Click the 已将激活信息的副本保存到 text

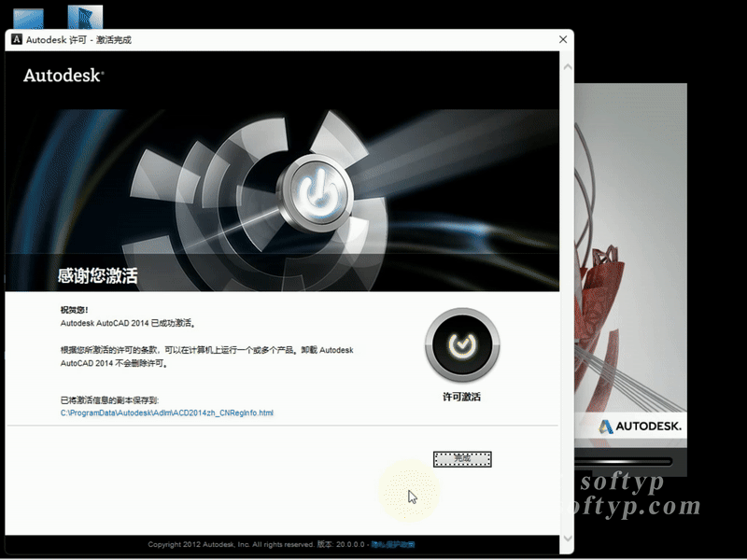pyautogui.click(x=109, y=400)
